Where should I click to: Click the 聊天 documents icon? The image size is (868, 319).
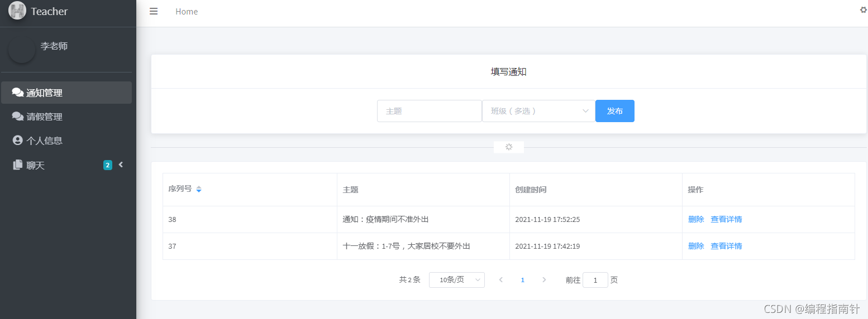tap(18, 165)
